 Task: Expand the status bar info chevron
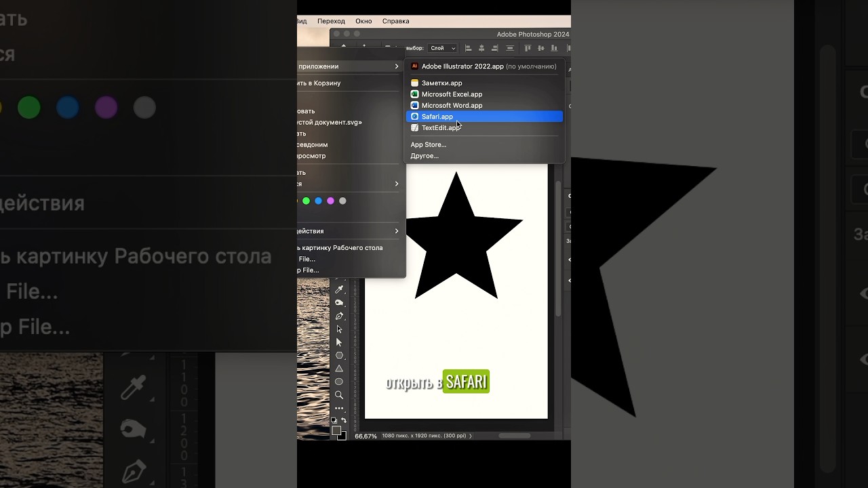point(471,436)
